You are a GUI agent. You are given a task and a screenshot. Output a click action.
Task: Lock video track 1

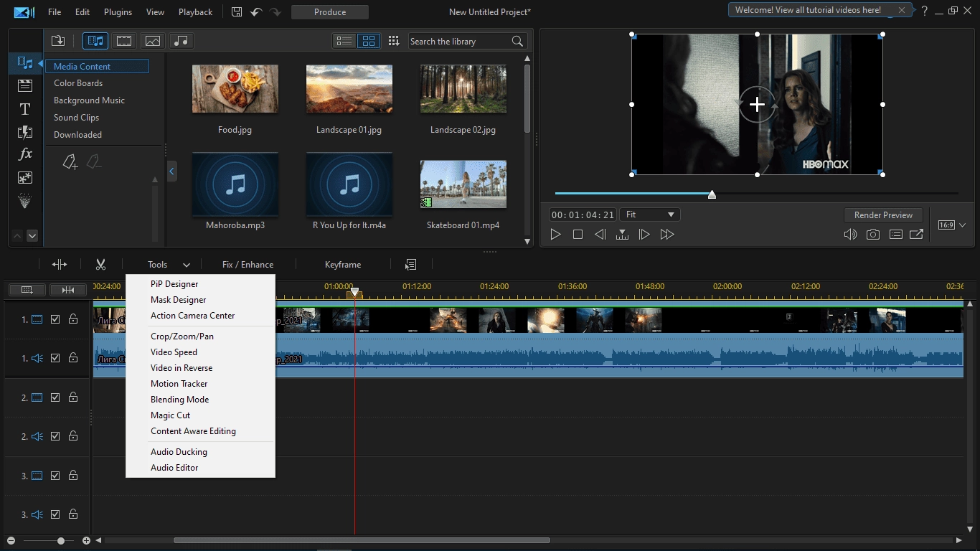(x=73, y=319)
